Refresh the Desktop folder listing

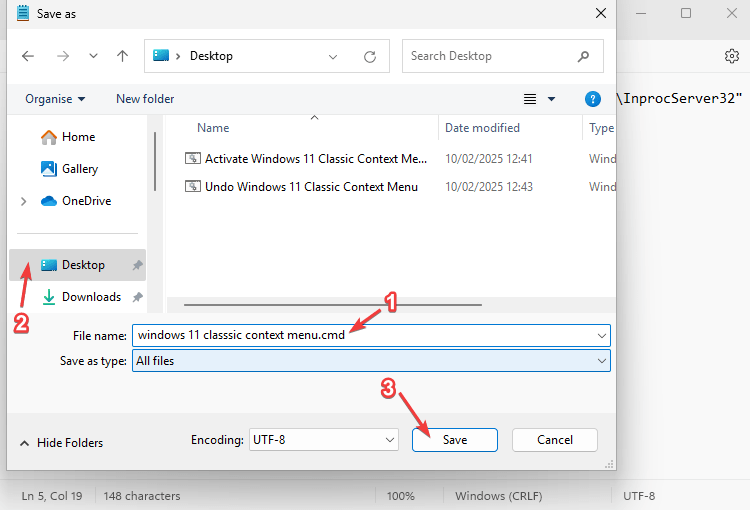click(370, 56)
